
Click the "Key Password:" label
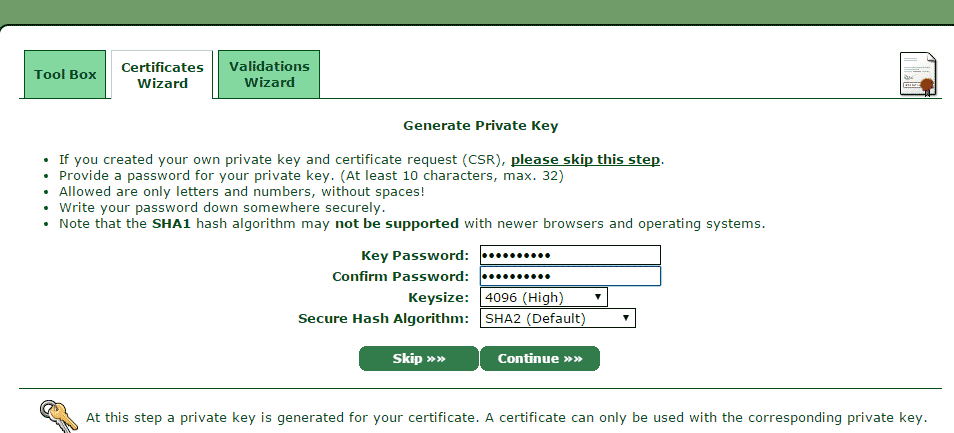click(x=414, y=256)
